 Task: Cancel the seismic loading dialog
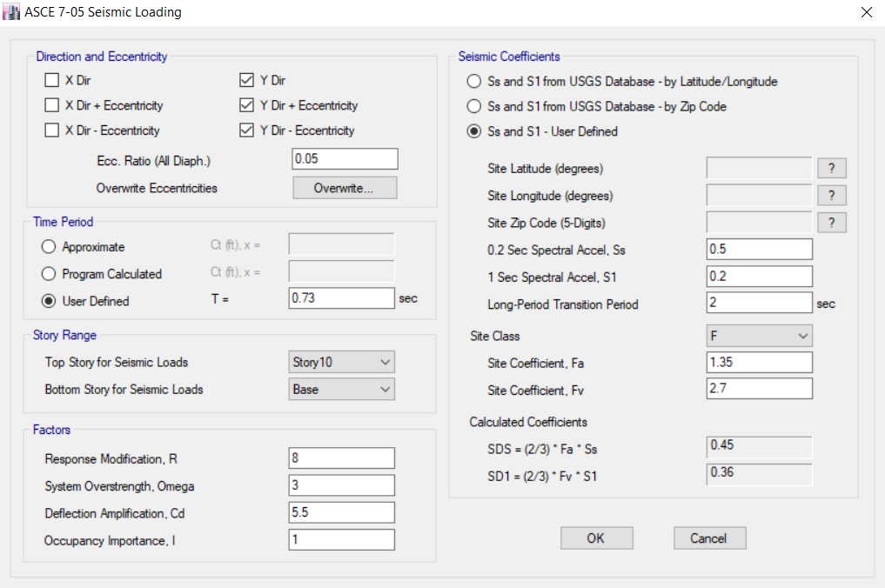pos(709,538)
